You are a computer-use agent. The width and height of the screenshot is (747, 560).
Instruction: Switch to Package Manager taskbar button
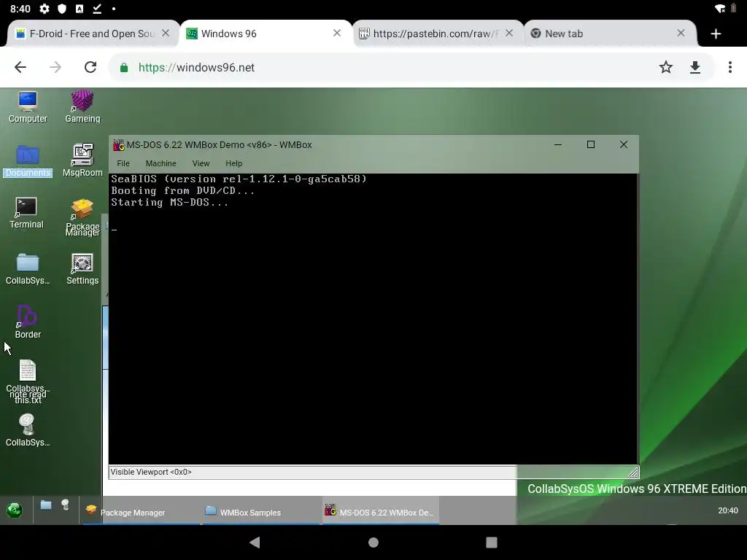pos(142,511)
